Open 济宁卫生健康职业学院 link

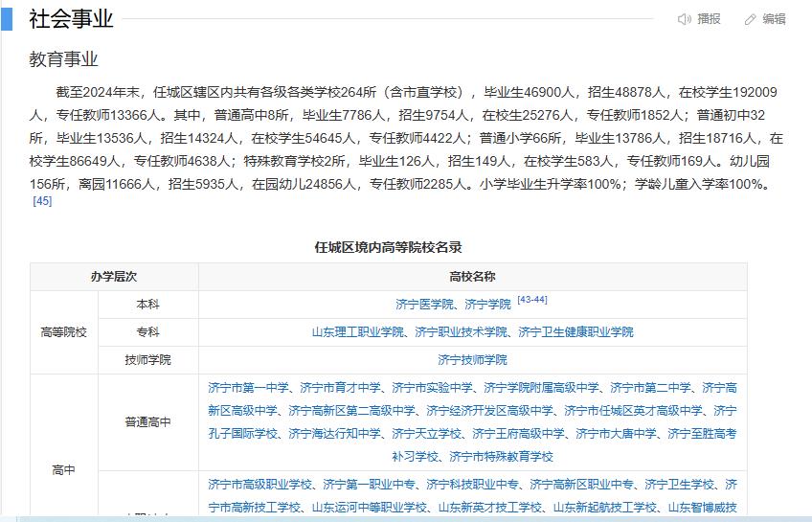pyautogui.click(x=575, y=332)
